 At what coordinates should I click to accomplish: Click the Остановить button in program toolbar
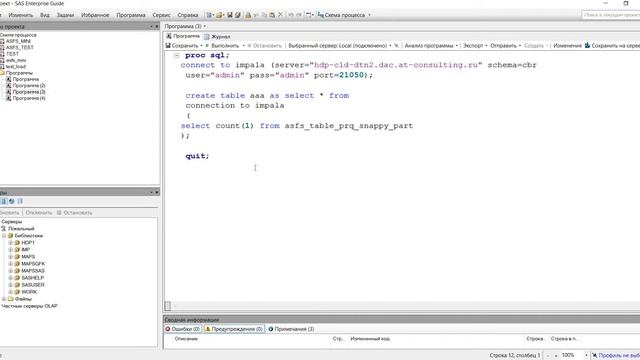(x=264, y=46)
